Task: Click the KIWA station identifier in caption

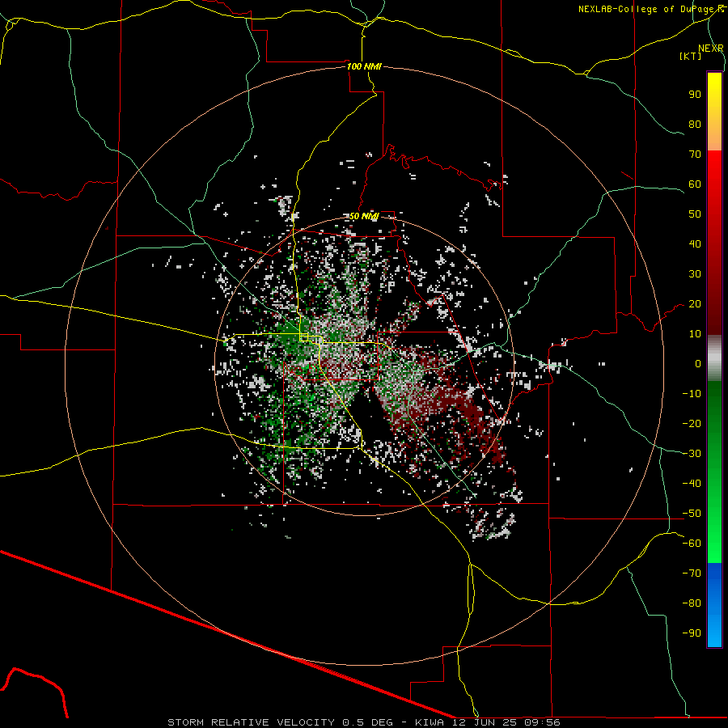Action: coord(430,722)
